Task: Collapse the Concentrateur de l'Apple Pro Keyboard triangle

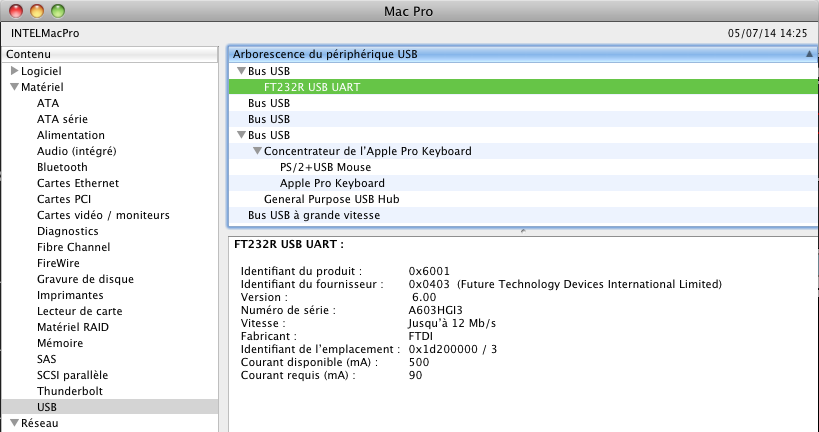Action: (257, 151)
